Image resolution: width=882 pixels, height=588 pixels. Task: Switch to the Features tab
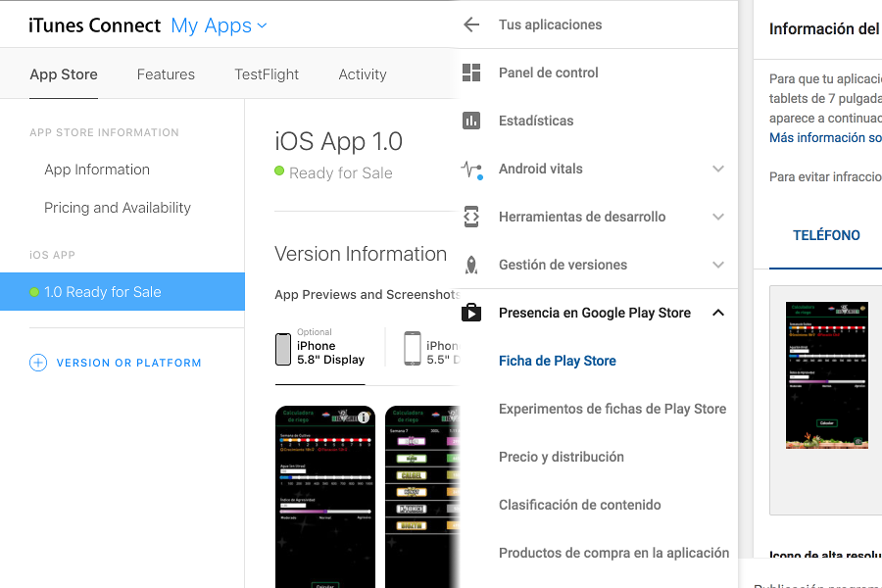tap(166, 74)
